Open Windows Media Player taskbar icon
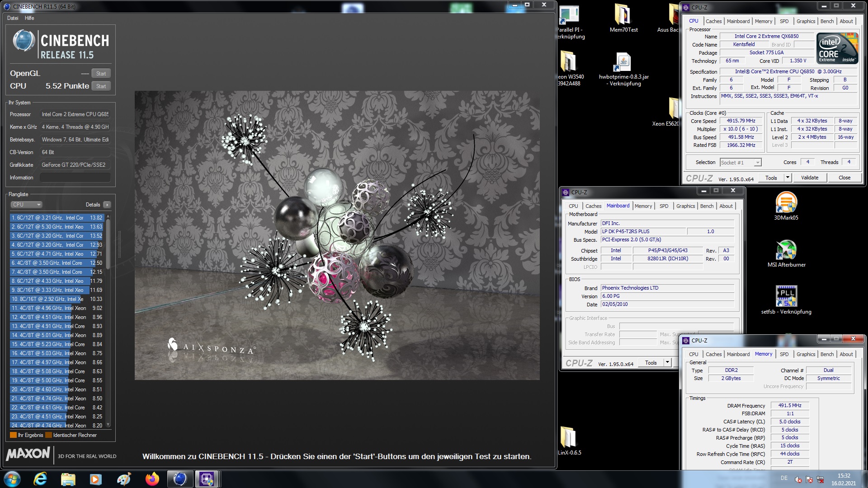The height and width of the screenshot is (488, 868). [96, 479]
